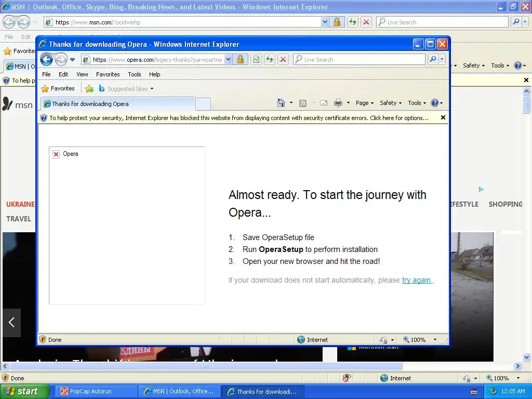Click the Help question mark icon in Opera window
The image size is (532, 399).
point(435,103)
